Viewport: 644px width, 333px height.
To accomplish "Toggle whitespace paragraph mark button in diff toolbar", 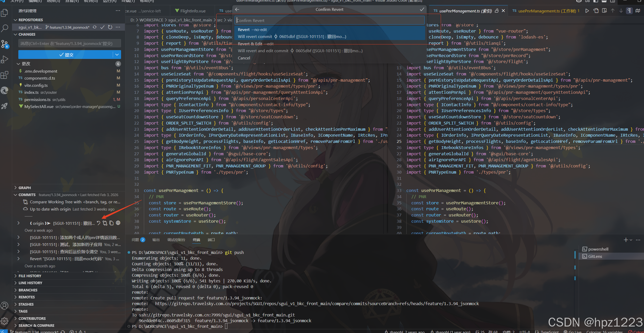I will (x=629, y=11).
